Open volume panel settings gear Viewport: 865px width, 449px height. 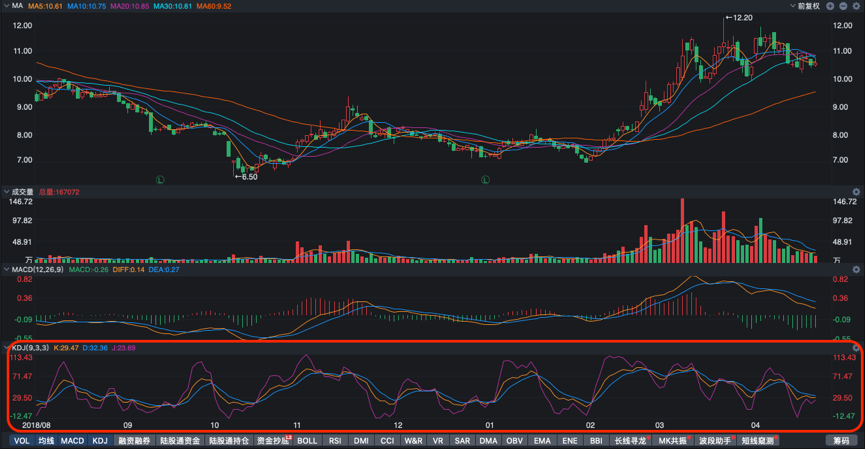coord(856,192)
